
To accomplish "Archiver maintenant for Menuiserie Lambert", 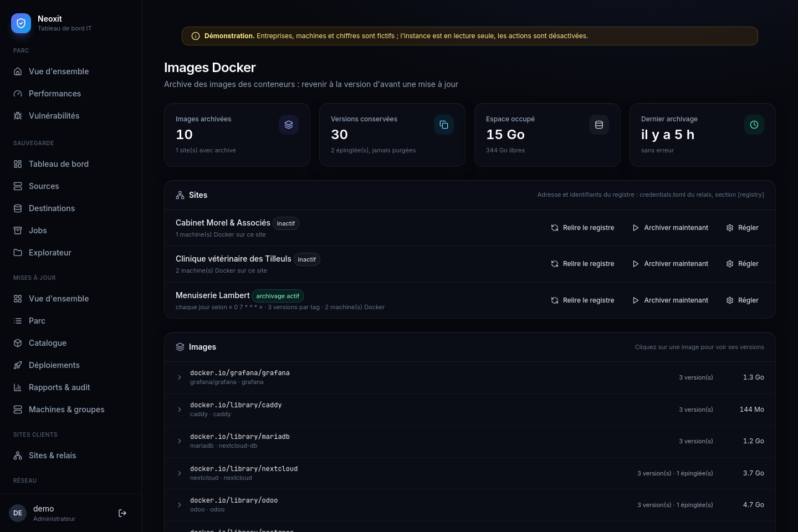I will (x=670, y=300).
